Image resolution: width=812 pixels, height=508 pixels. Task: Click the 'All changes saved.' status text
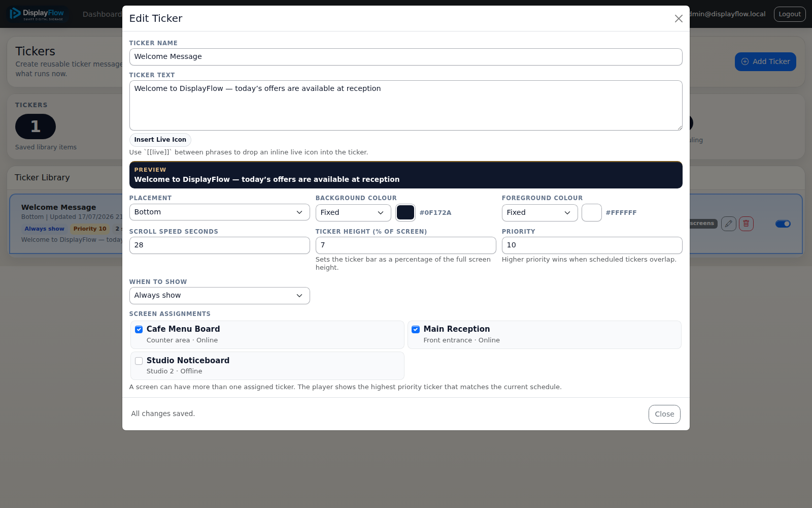[163, 414]
